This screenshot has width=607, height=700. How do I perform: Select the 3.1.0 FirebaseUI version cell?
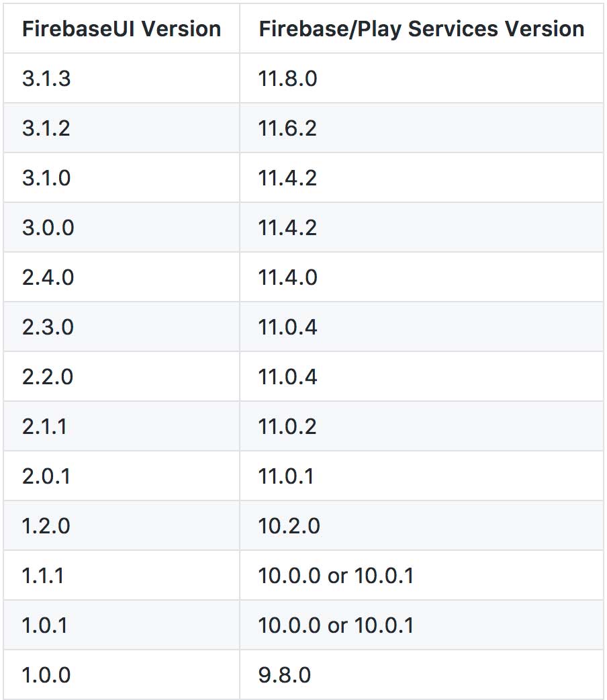46,178
